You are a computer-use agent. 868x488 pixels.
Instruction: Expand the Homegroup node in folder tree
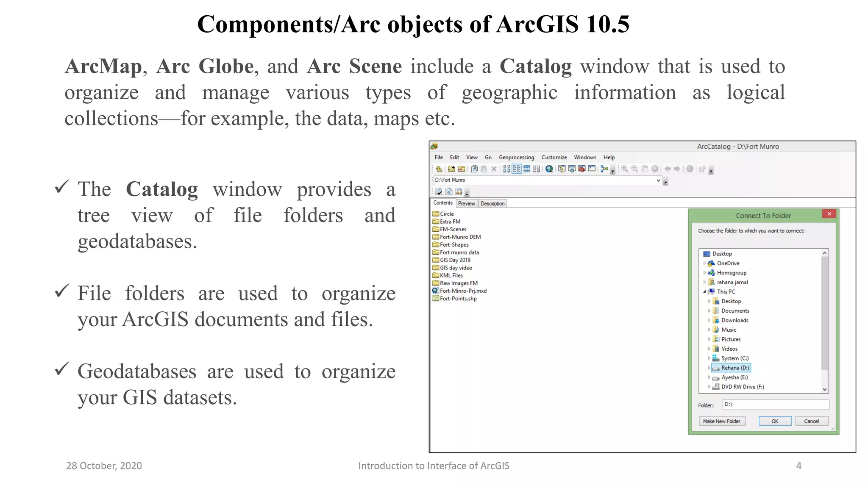(704, 273)
